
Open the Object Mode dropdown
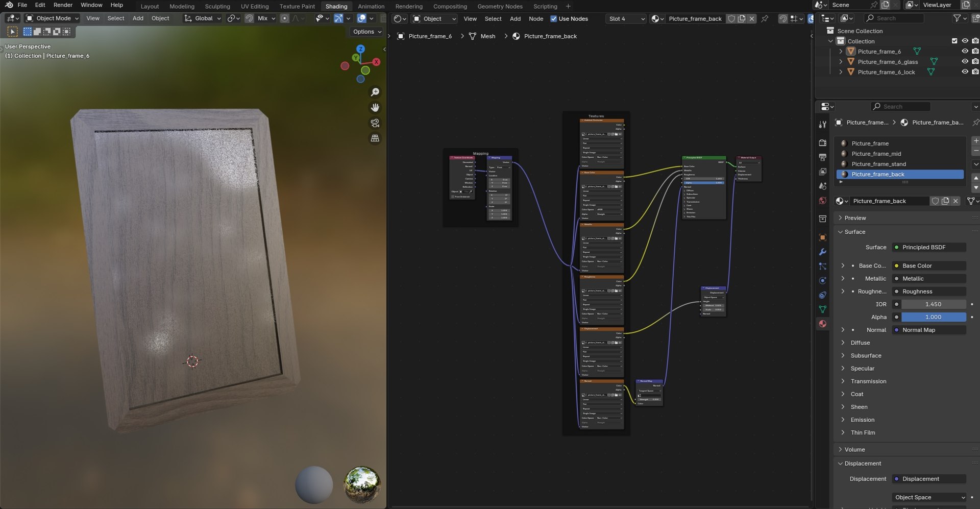tap(53, 18)
